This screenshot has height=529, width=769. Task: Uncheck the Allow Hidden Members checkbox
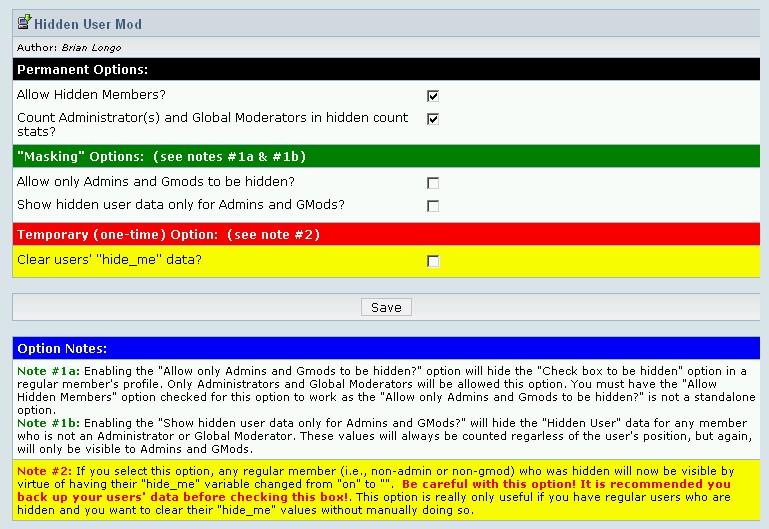point(433,96)
